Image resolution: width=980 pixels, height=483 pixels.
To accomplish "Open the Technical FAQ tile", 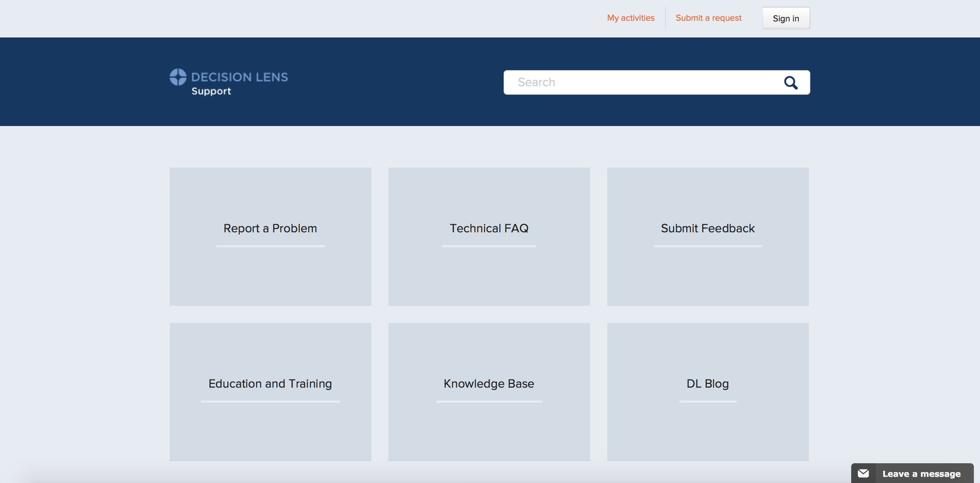I will pos(489,236).
